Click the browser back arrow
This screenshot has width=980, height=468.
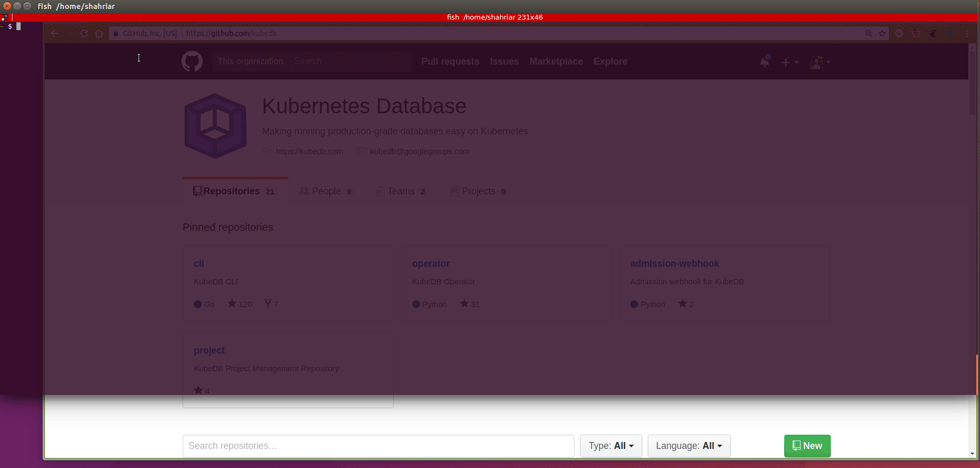point(55,33)
